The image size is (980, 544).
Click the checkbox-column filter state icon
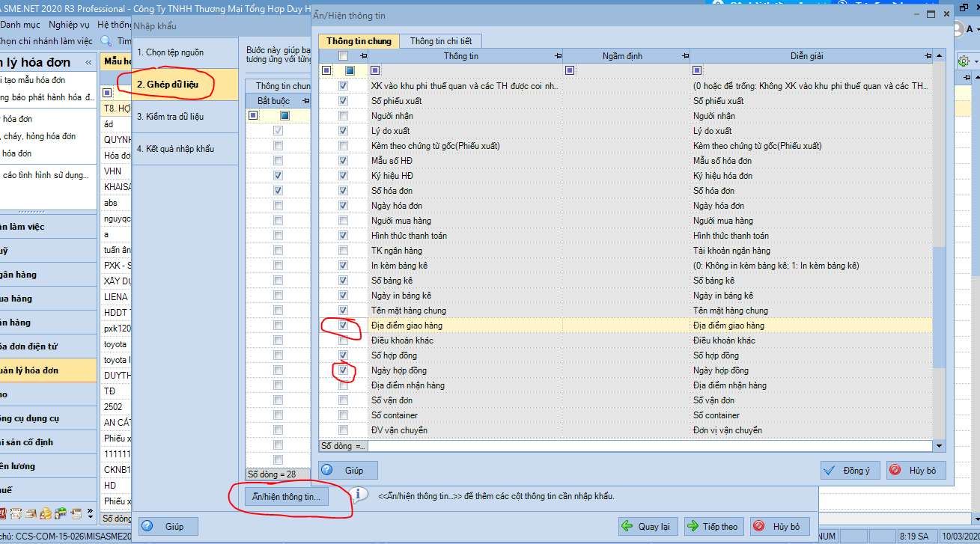[350, 70]
